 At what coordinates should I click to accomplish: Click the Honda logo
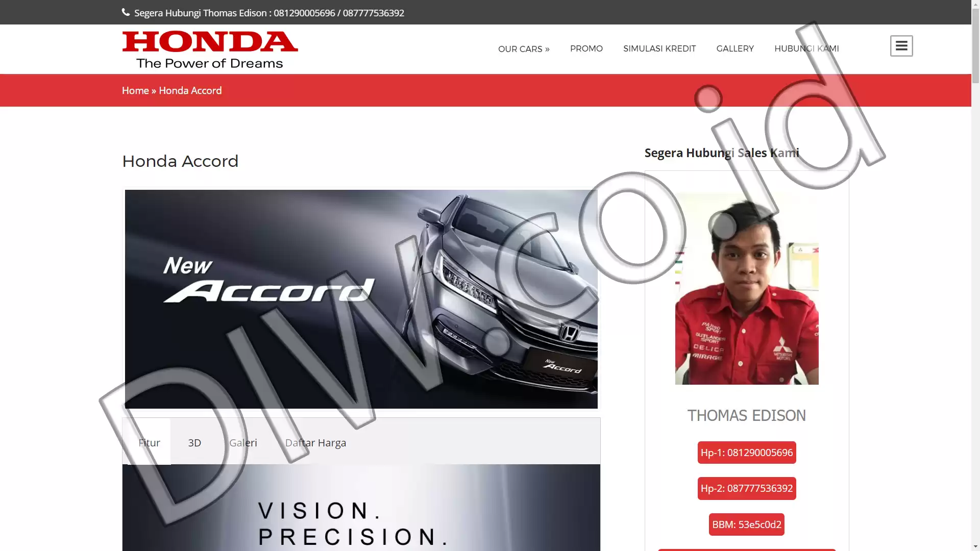[x=210, y=49]
